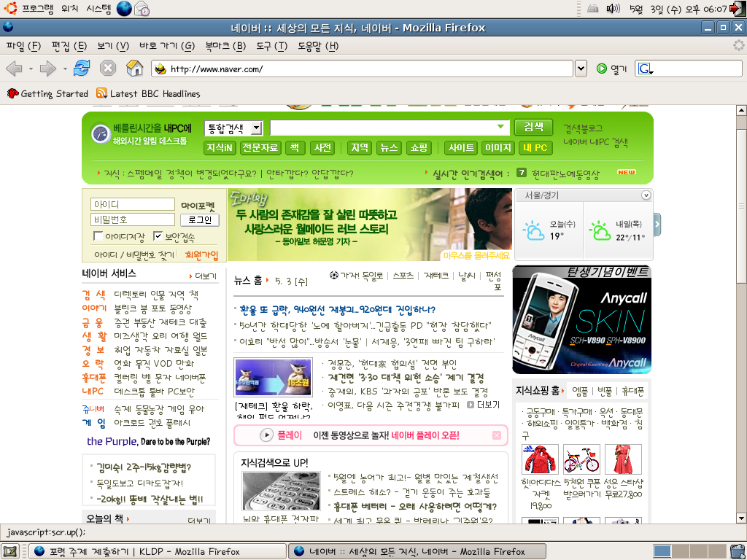Click the 로그인 button
This screenshot has height=560, width=747.
200,220
